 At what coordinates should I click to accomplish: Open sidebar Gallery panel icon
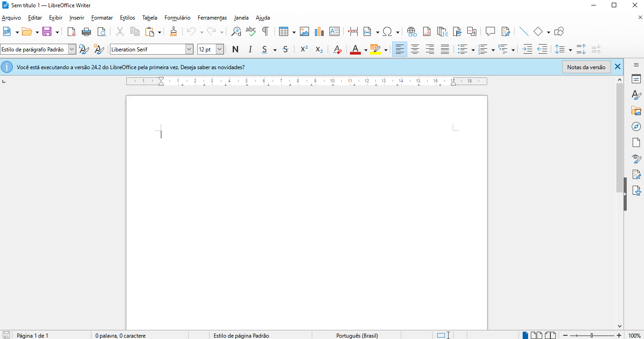coord(636,111)
